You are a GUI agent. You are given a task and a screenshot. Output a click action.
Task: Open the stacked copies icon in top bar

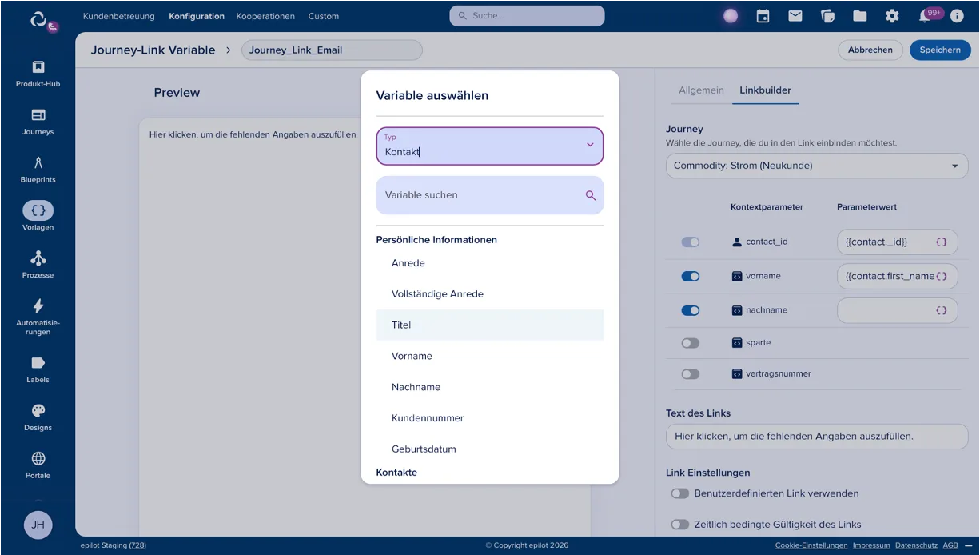[x=828, y=16]
